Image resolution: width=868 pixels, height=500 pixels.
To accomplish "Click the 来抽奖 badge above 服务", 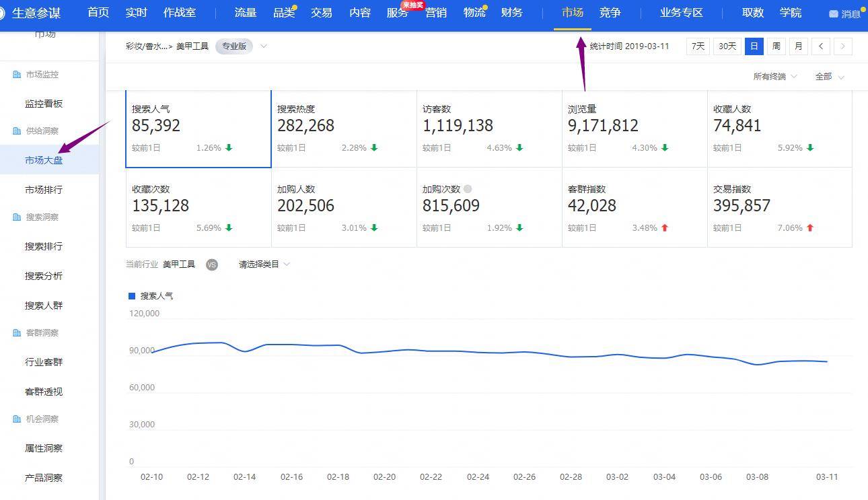I will coord(413,5).
